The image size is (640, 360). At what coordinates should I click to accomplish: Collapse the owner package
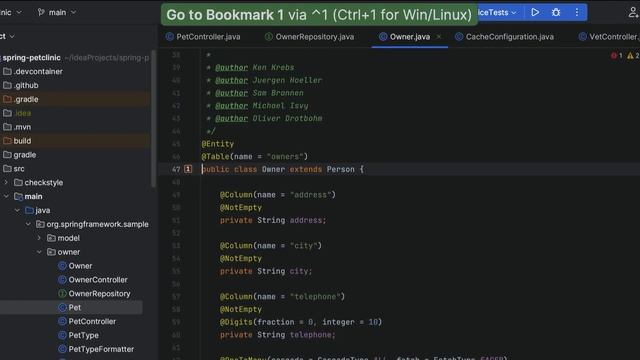click(x=39, y=252)
